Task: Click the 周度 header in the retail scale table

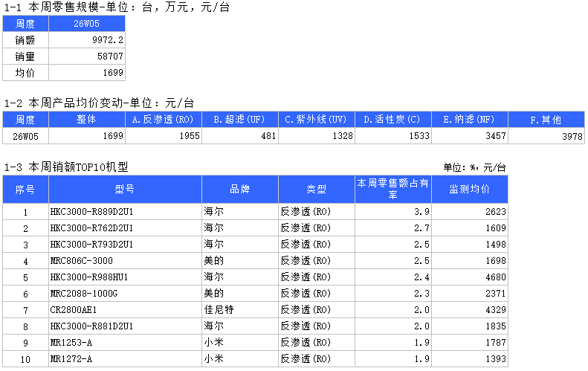Action: [x=25, y=24]
